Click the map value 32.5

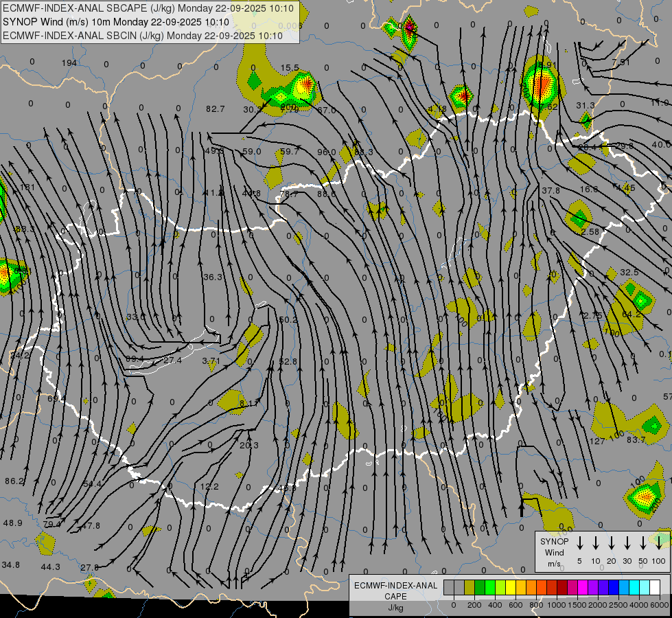(629, 273)
